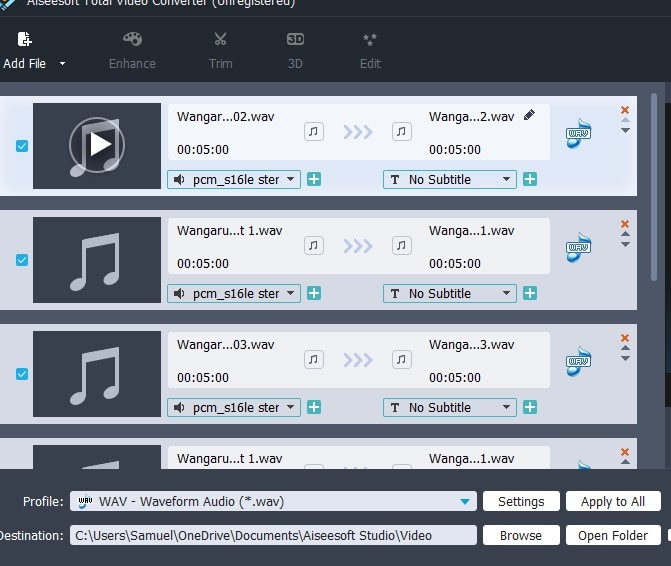Click WAV format icon in second row
The height and width of the screenshot is (566, 671).
pos(579,247)
